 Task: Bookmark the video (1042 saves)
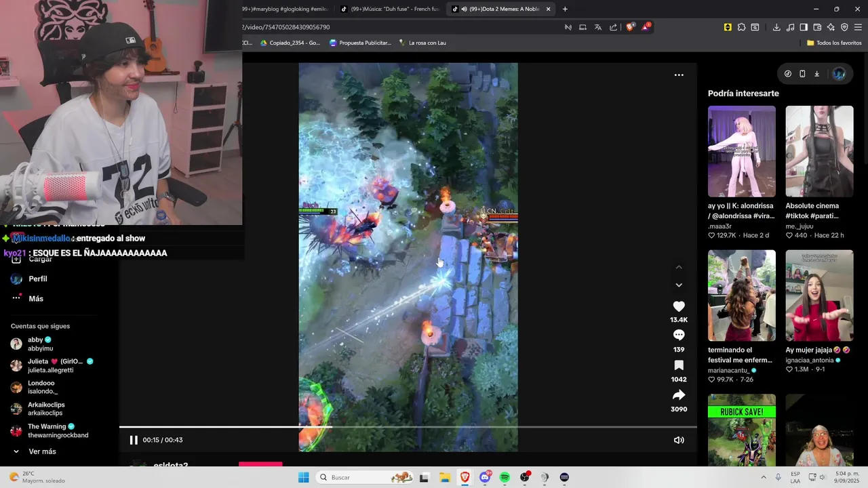pyautogui.click(x=679, y=365)
